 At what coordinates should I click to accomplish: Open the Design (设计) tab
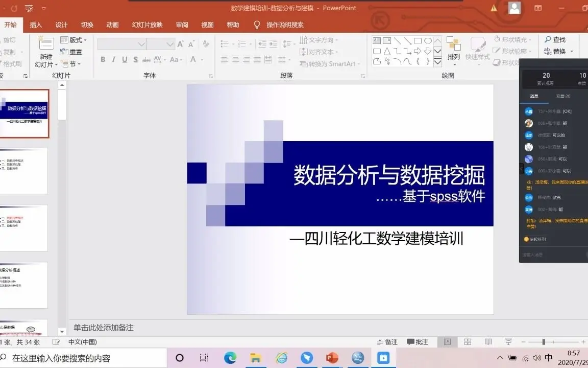point(61,25)
